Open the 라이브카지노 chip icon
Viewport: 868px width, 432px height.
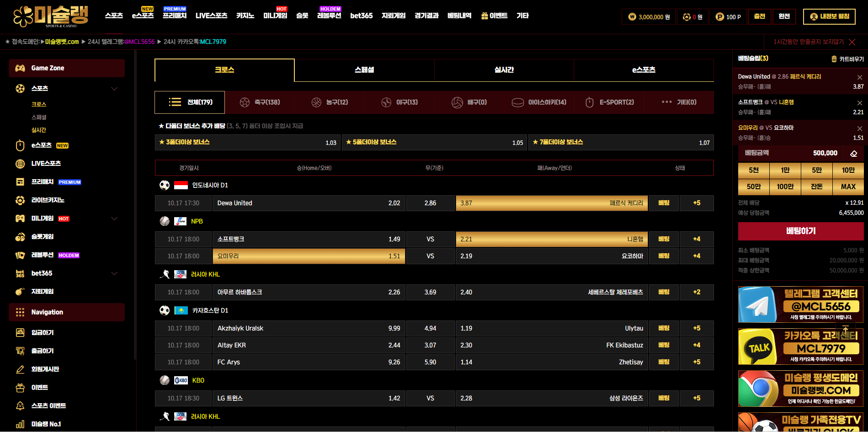[20, 200]
